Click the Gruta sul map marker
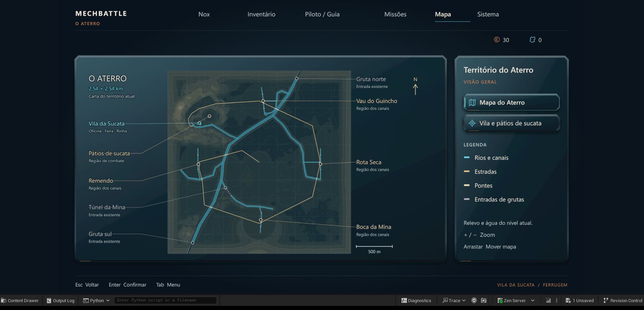 click(192, 242)
